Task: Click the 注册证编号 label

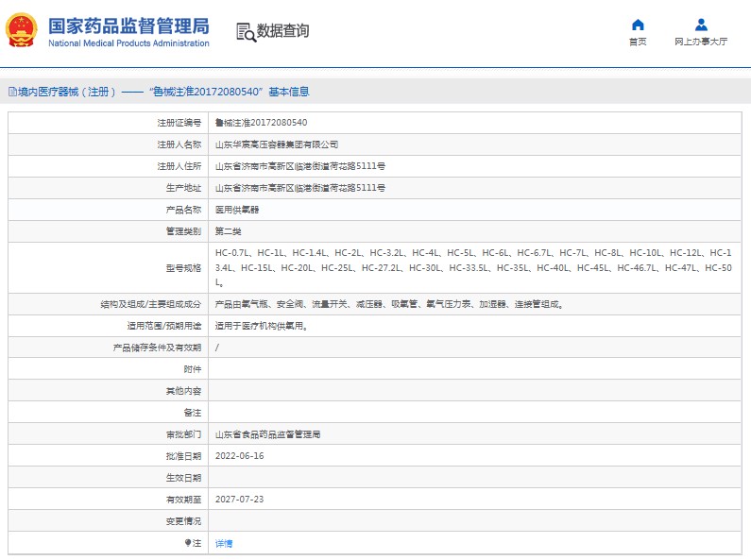Action: coord(179,123)
